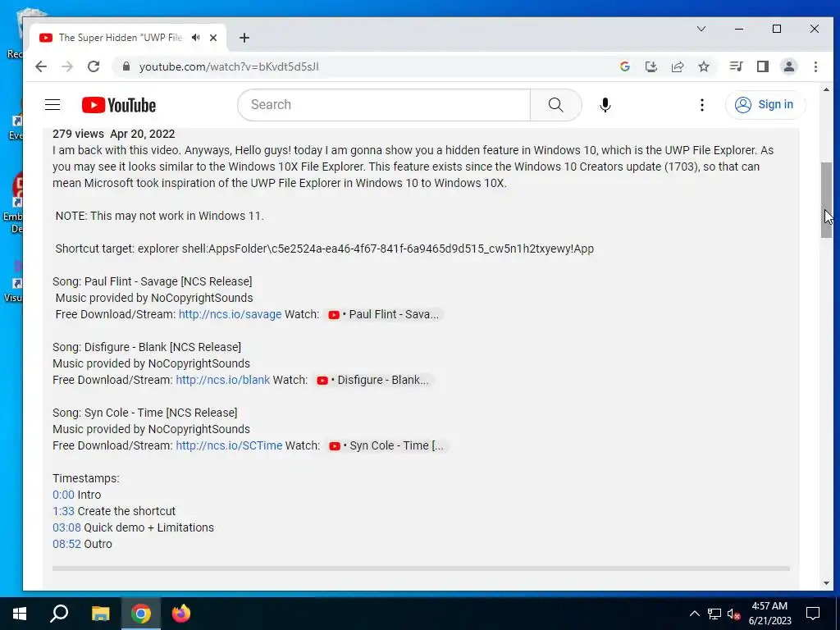The image size is (840, 630).
Task: Open the ncs.io/SCTime link
Action: click(229, 445)
